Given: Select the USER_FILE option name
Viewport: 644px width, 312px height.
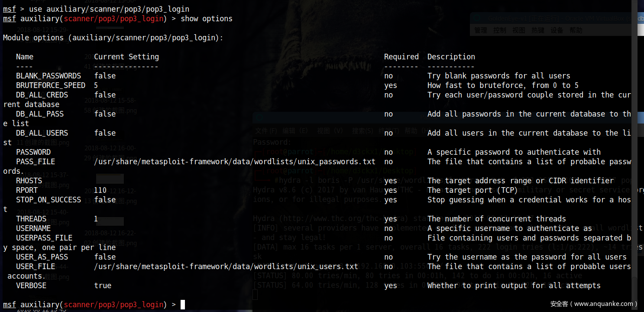Looking at the screenshot, I should (x=36, y=266).
